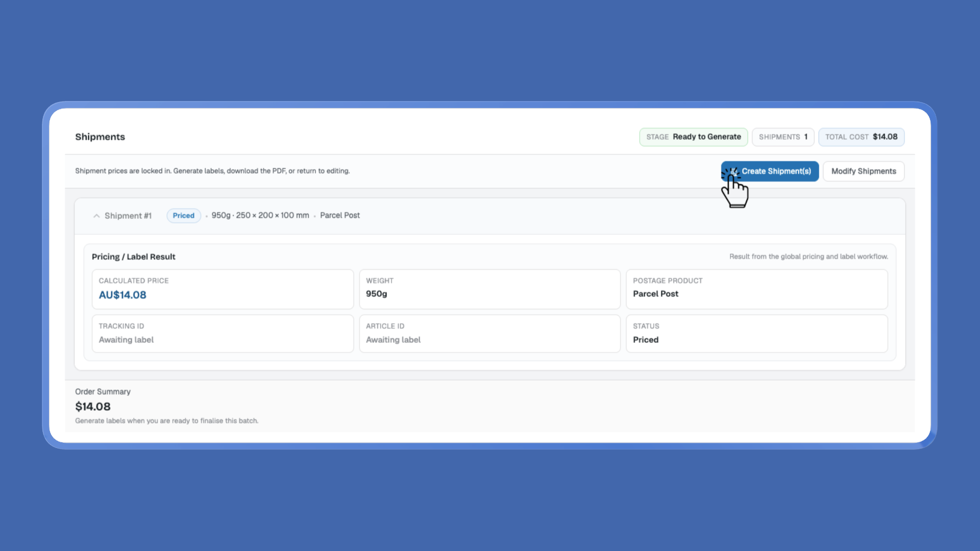980x551 pixels.
Task: Click the 'Shipment prices are locked in' notice
Action: point(212,171)
